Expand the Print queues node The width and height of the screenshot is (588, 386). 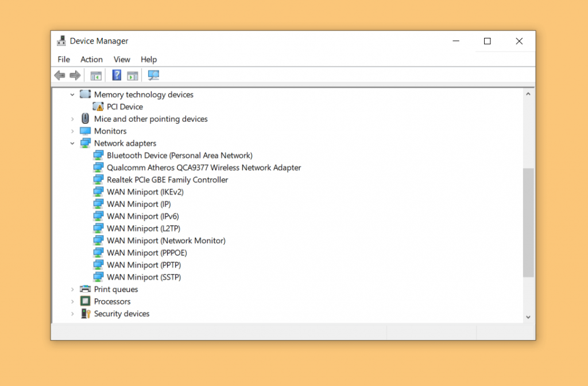pos(72,290)
